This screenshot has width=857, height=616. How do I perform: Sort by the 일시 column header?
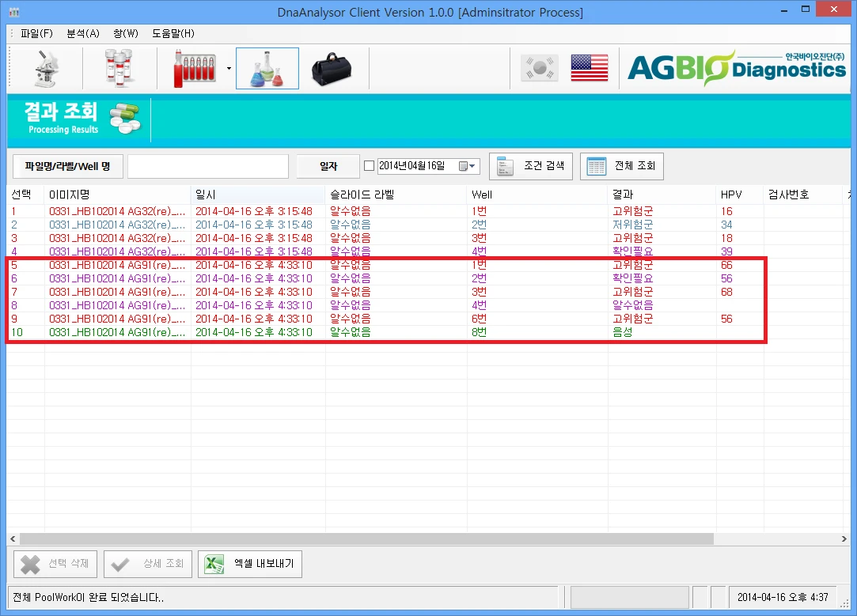click(258, 195)
